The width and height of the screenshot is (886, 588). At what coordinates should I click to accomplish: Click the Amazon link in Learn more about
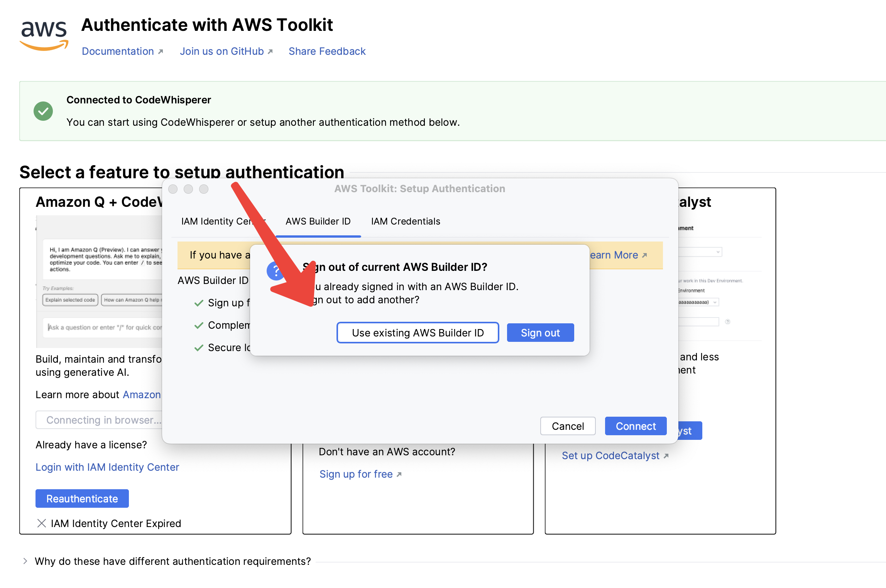coord(142,395)
